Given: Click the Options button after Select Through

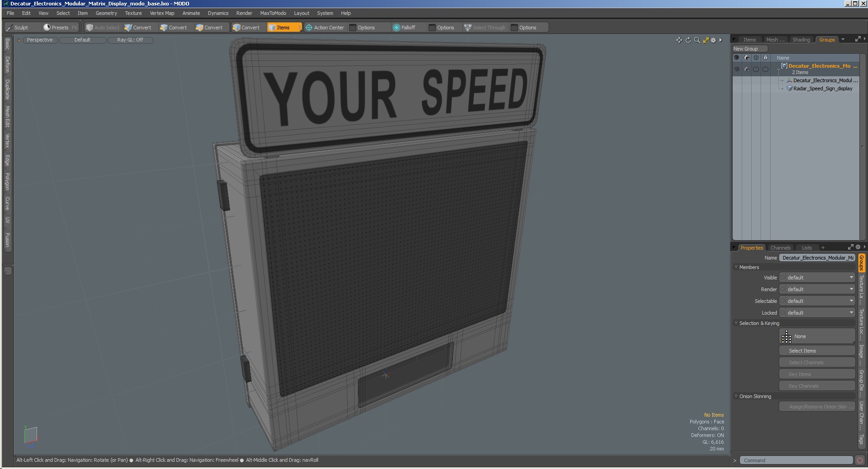Looking at the screenshot, I should (x=528, y=28).
